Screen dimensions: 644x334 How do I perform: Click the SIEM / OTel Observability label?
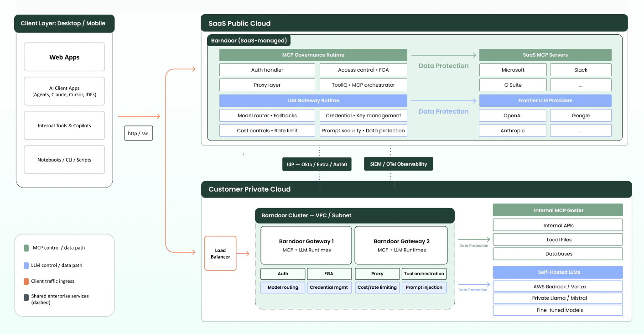(x=398, y=164)
